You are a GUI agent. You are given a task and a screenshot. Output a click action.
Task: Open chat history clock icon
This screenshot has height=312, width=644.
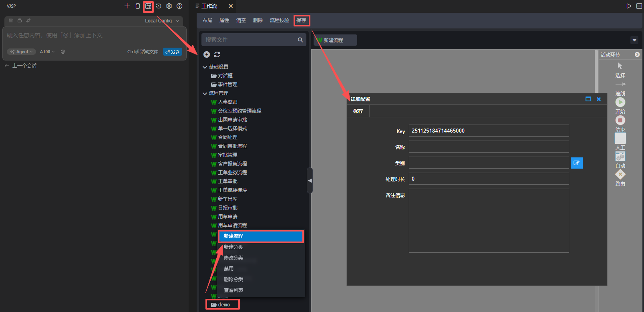[x=159, y=6]
